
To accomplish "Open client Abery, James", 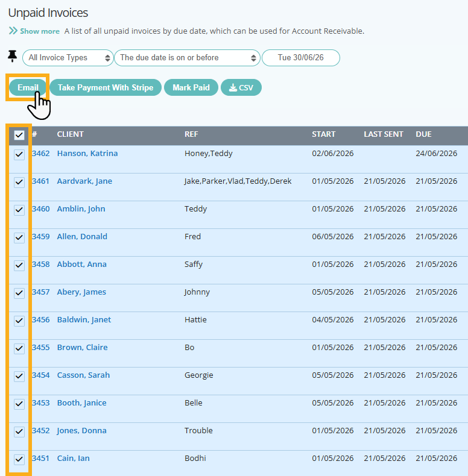I will tap(81, 292).
